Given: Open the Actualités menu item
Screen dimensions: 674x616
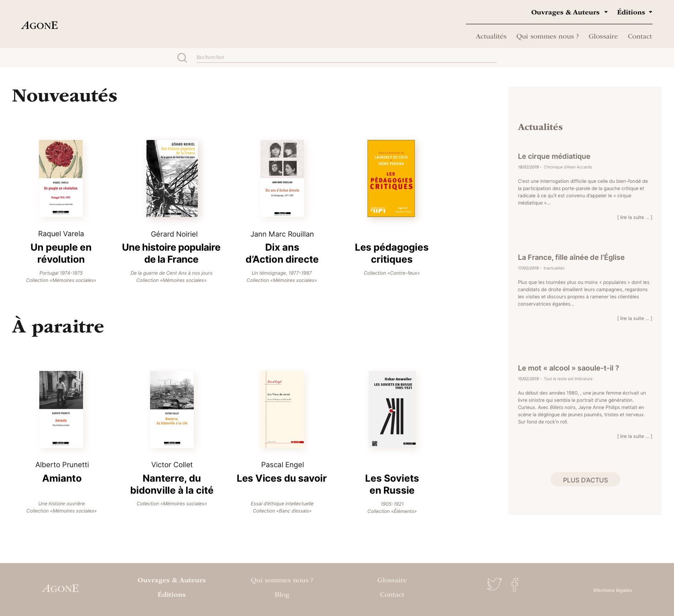Looking at the screenshot, I should point(491,36).
